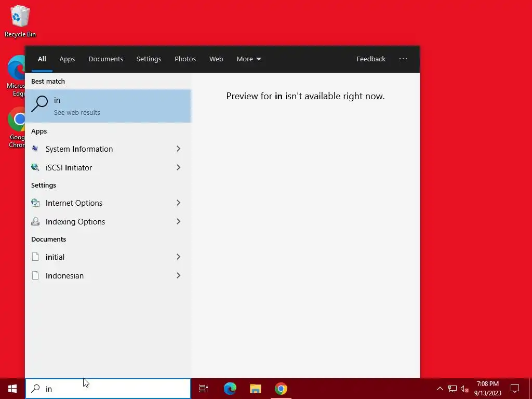The height and width of the screenshot is (399, 532).
Task: Open Task View from the taskbar
Action: click(204, 389)
